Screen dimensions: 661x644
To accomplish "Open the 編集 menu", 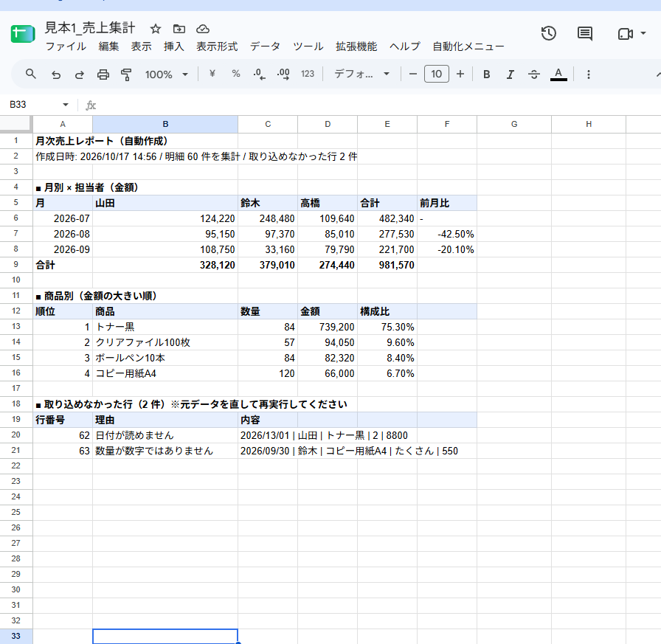I will coord(108,46).
